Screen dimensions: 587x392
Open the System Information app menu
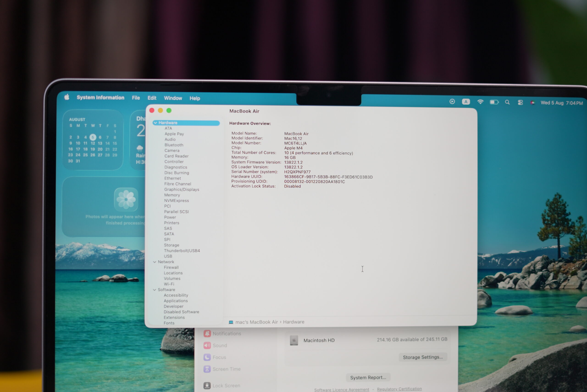pos(100,97)
